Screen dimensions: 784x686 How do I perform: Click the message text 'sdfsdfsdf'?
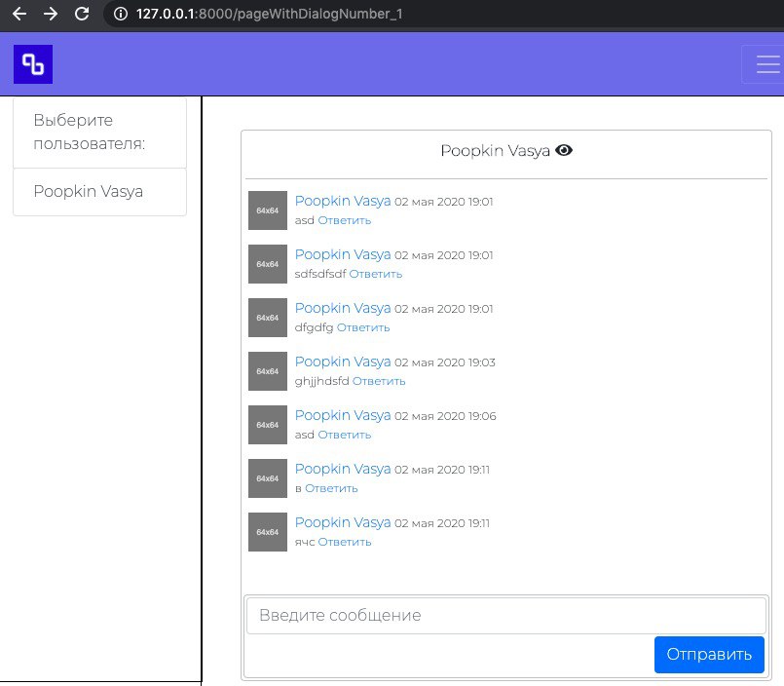tap(320, 274)
